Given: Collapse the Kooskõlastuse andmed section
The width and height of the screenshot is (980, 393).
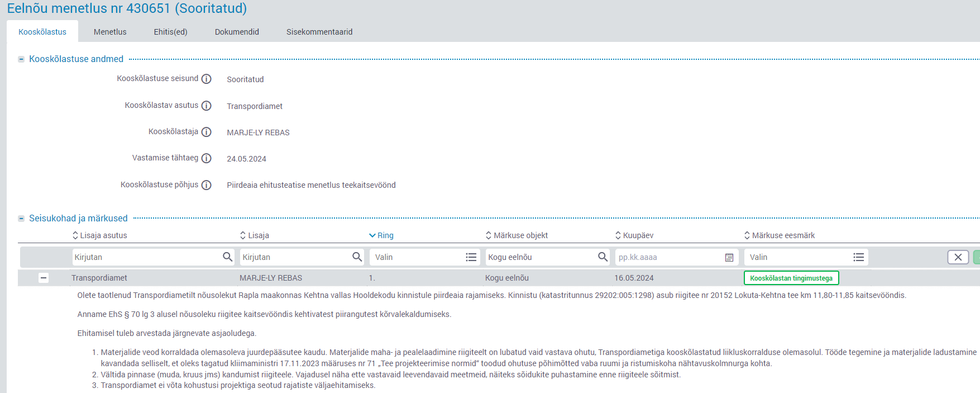Looking at the screenshot, I should [21, 59].
